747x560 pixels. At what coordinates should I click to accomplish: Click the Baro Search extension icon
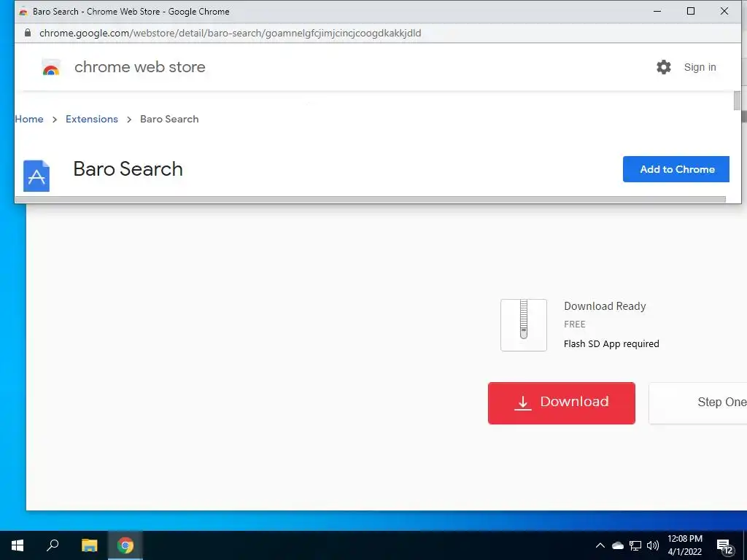tap(36, 176)
